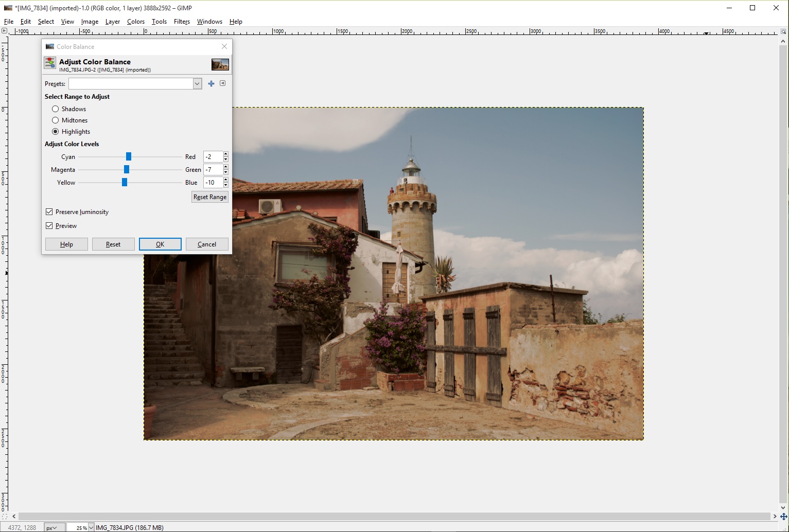This screenshot has width=789, height=532.
Task: Increase the Green value with up arrow
Action: [x=225, y=167]
